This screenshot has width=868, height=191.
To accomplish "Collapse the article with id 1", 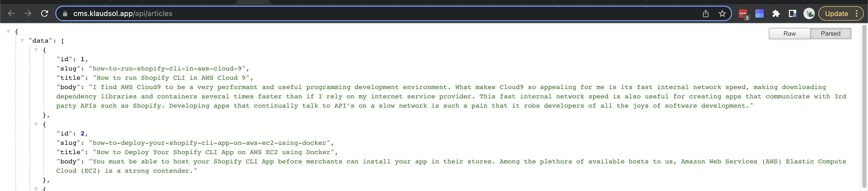I will pos(36,50).
